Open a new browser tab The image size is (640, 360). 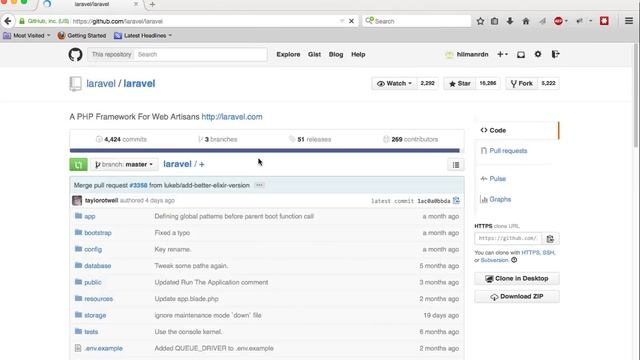(x=152, y=4)
